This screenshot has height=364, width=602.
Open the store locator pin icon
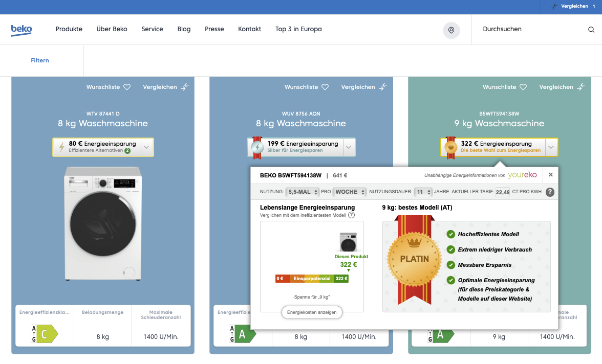click(451, 30)
